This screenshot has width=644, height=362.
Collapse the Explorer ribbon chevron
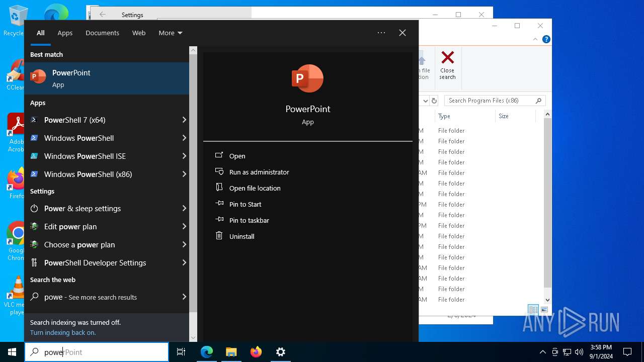(535, 39)
